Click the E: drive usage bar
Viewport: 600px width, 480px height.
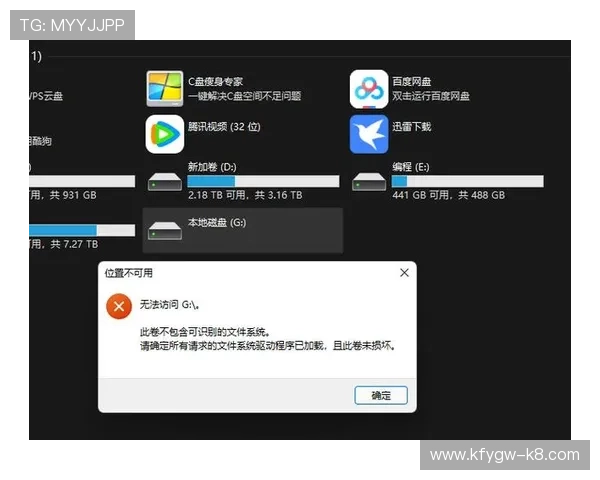click(467, 181)
